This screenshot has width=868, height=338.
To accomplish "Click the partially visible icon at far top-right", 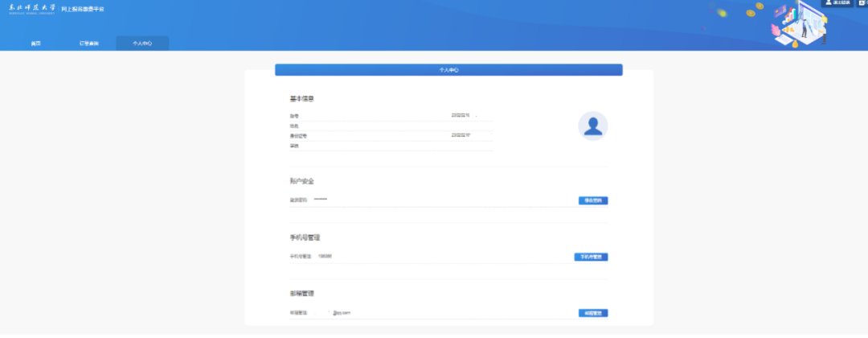I will pyautogui.click(x=862, y=3).
